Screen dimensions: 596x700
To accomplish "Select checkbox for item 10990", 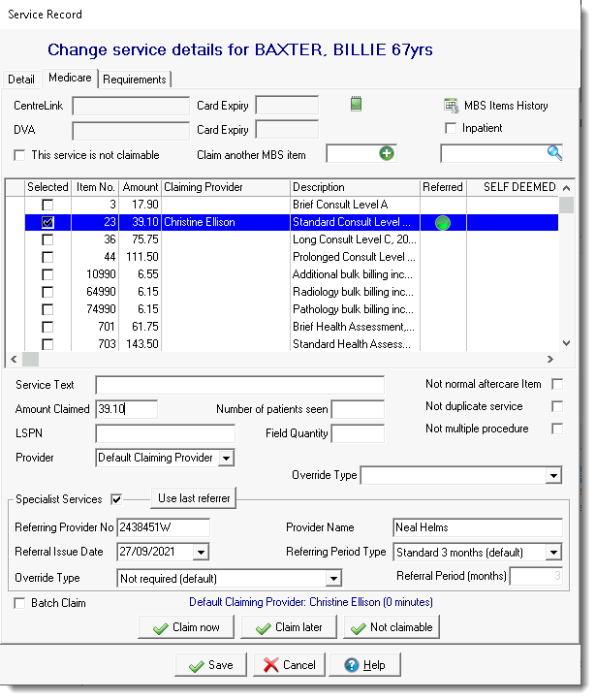I will tap(47, 276).
